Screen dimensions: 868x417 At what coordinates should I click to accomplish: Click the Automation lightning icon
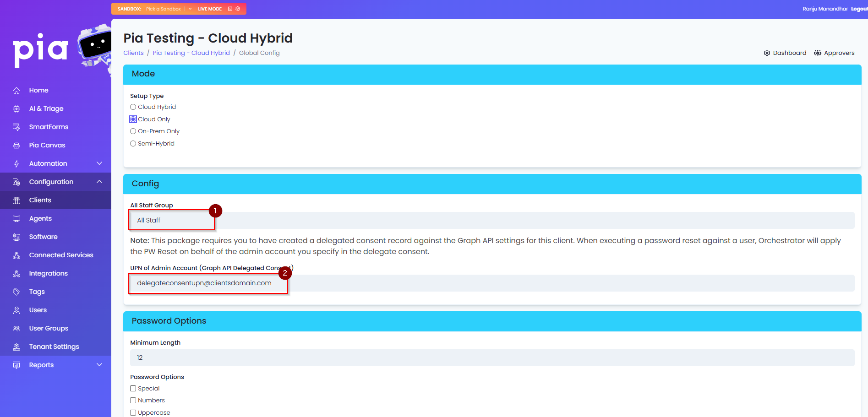(16, 164)
